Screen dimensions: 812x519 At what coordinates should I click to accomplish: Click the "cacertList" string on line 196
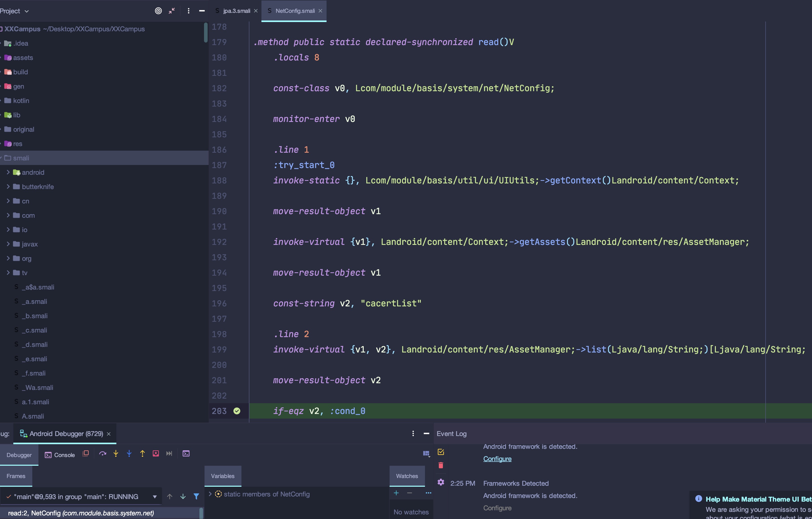click(x=391, y=303)
